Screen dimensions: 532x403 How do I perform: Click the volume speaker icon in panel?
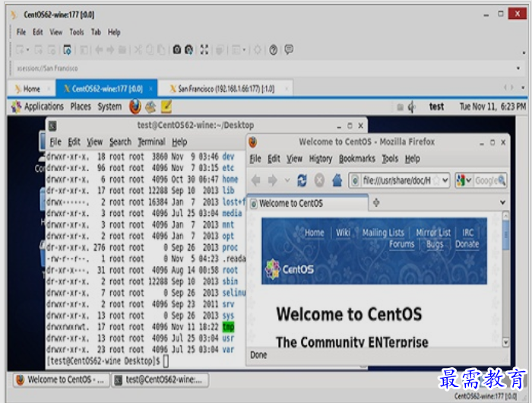[x=412, y=107]
